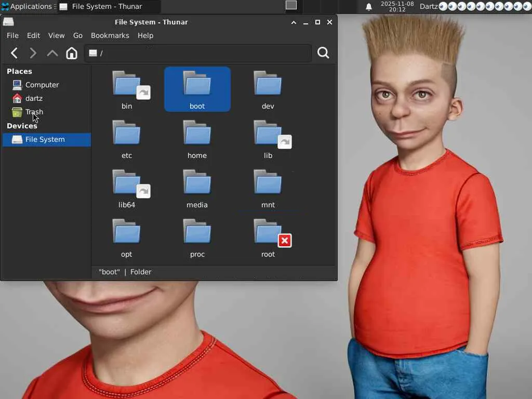
Task: Open search with the magnifier icon
Action: [x=323, y=53]
